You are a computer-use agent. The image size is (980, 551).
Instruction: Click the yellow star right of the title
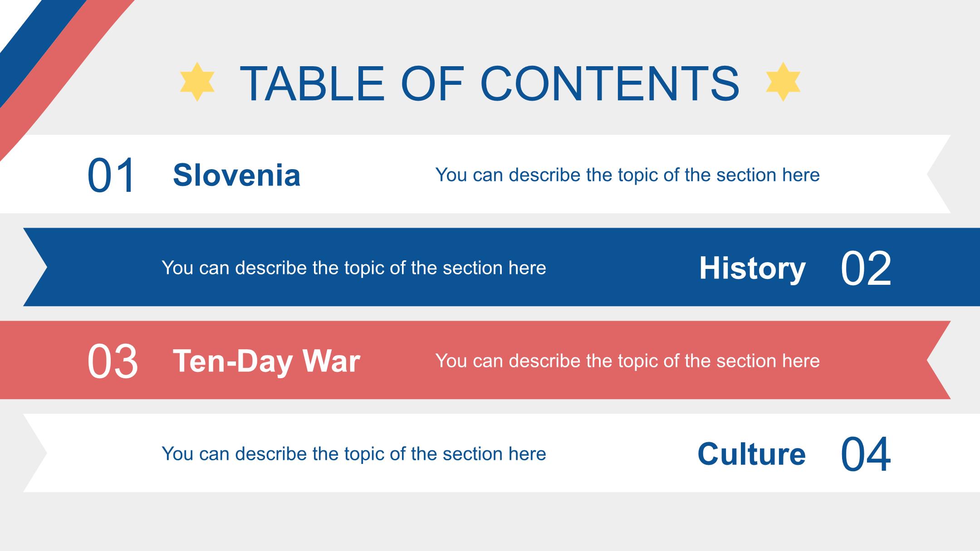click(x=783, y=82)
